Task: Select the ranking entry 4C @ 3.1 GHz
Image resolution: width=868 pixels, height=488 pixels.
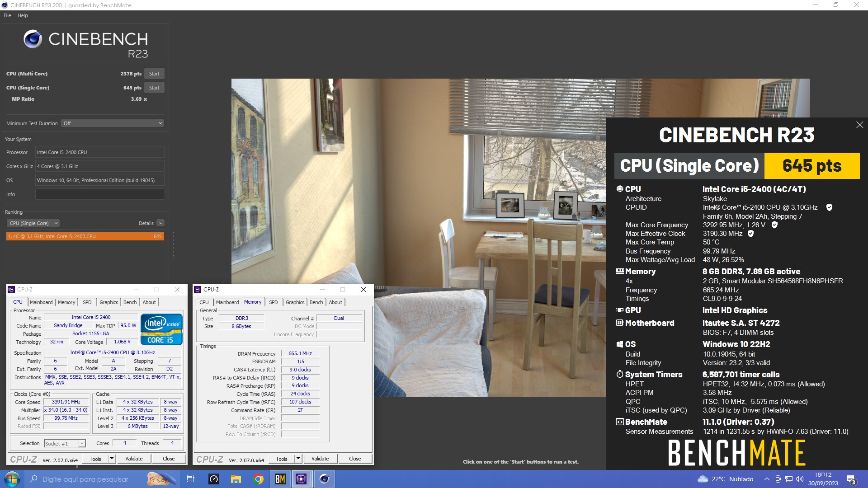Action: [x=85, y=236]
